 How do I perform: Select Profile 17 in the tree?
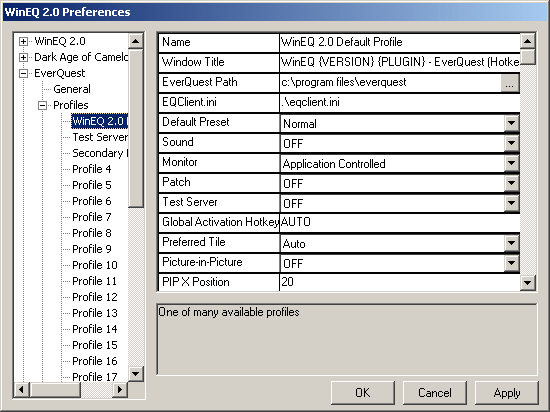click(95, 377)
